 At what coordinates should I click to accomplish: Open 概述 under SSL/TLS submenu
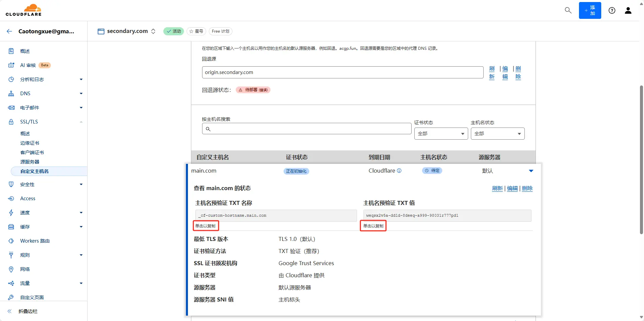25,134
